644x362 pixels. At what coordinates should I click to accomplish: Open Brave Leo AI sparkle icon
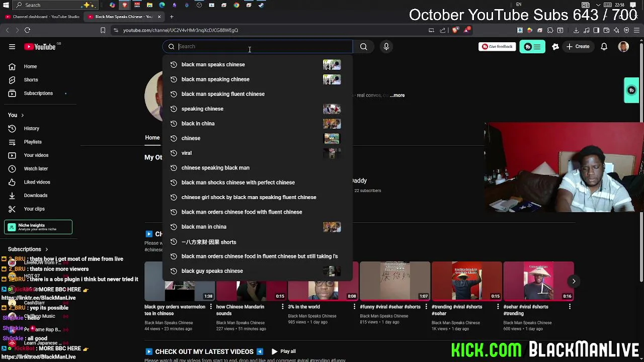(616, 30)
